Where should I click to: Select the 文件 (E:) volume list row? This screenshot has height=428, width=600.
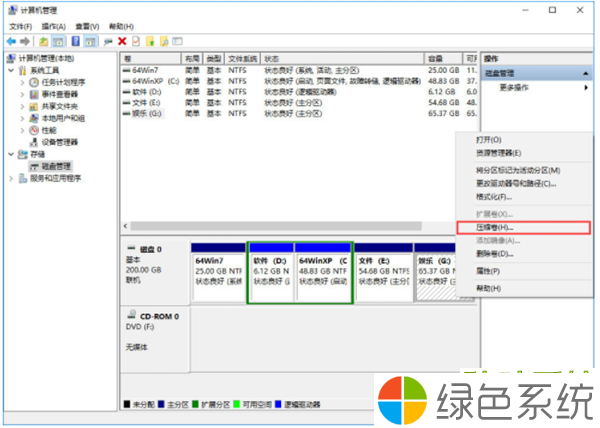[299, 103]
